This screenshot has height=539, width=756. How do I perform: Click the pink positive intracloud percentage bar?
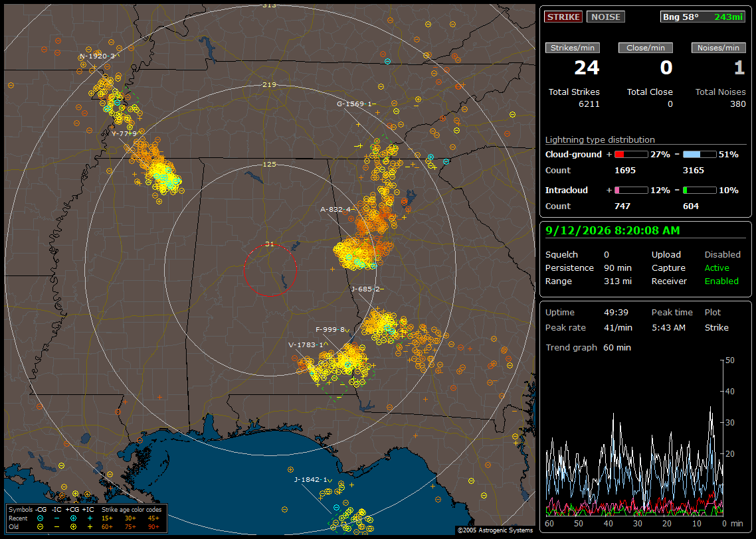(x=631, y=191)
